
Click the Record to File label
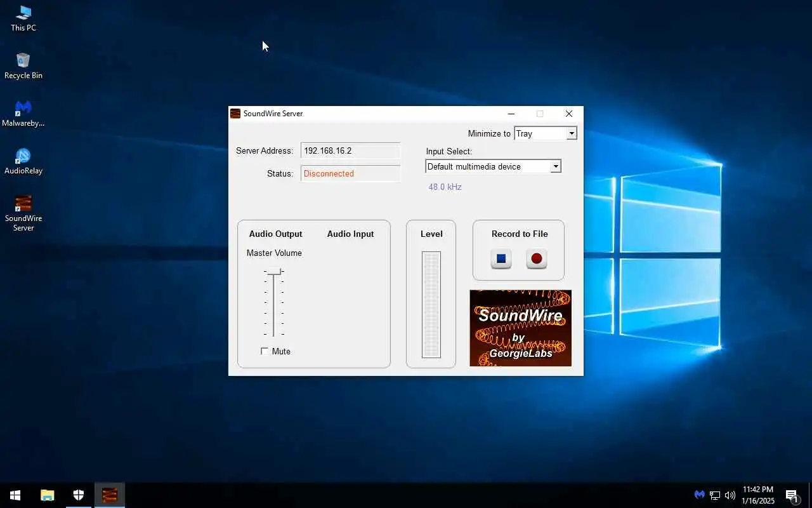[x=520, y=234]
